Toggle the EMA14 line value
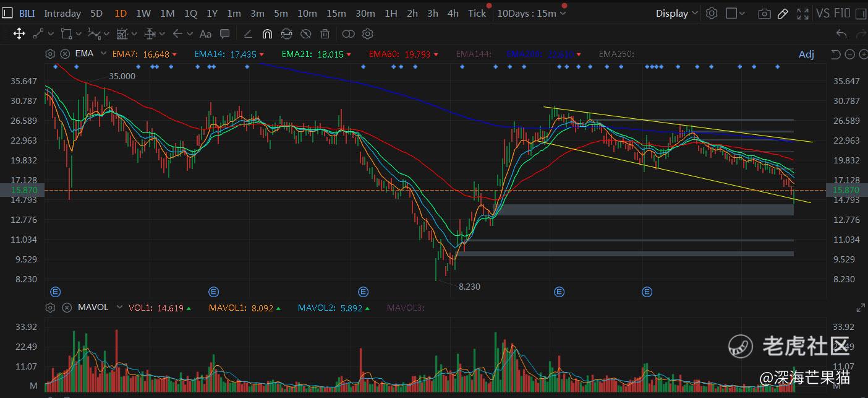 (x=229, y=54)
